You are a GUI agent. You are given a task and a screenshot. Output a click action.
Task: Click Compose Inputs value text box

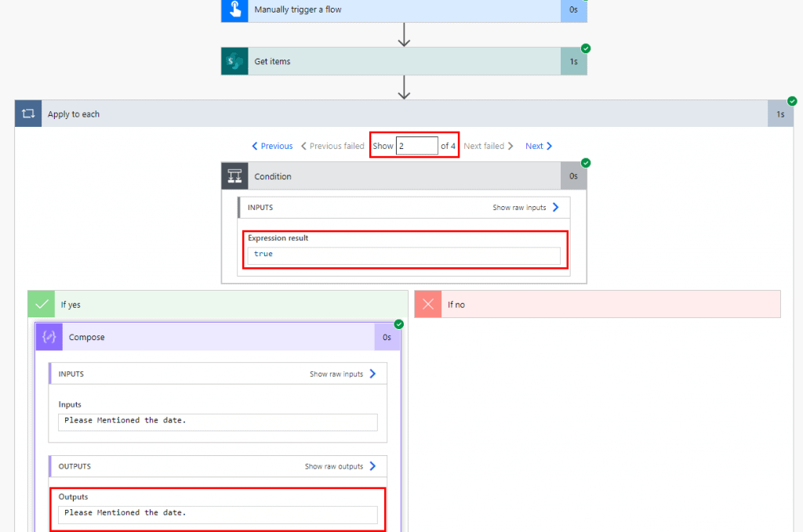tap(218, 422)
